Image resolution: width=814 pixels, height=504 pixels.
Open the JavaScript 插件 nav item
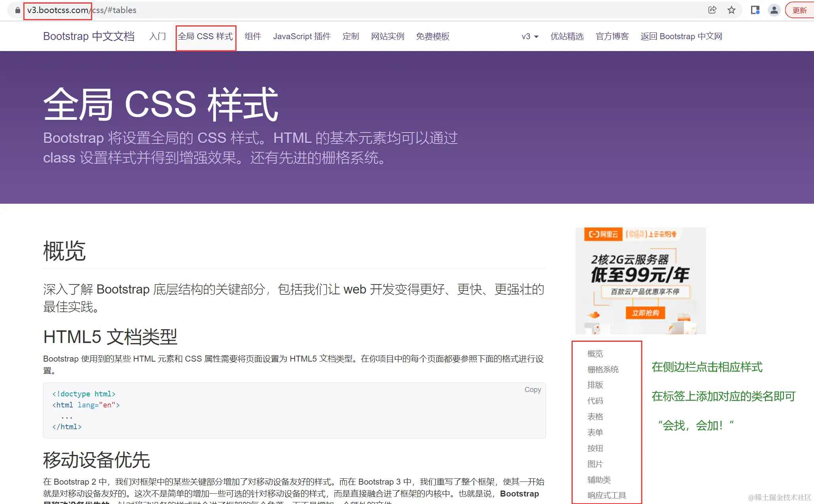pos(302,36)
